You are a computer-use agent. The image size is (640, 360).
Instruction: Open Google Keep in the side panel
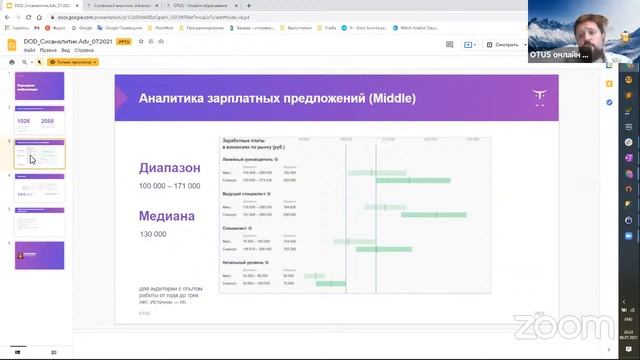[x=609, y=84]
